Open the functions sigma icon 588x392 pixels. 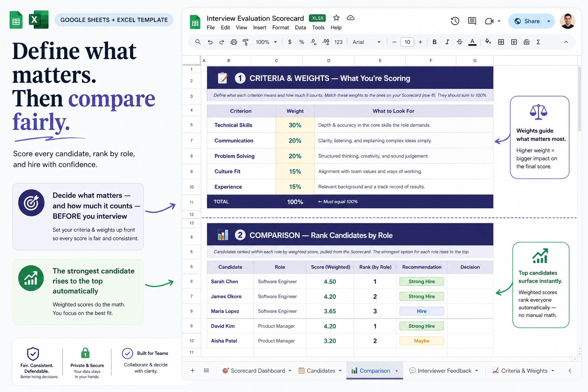tap(538, 42)
